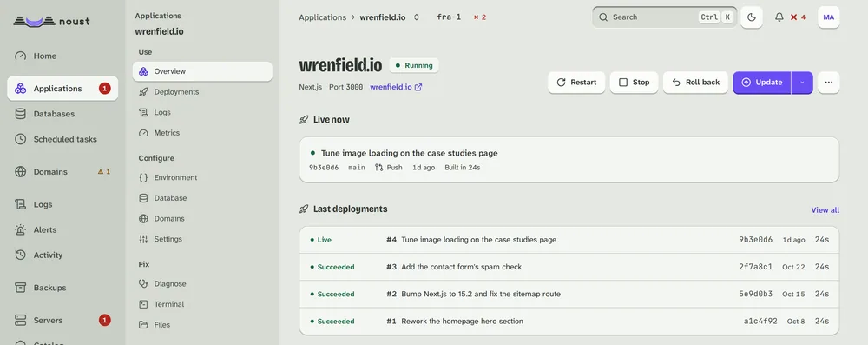
Task: Click View all deployments link
Action: click(825, 210)
